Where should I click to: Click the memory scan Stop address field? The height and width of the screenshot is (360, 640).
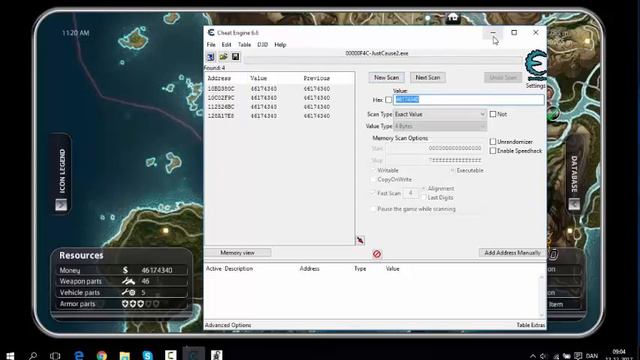pyautogui.click(x=435, y=160)
